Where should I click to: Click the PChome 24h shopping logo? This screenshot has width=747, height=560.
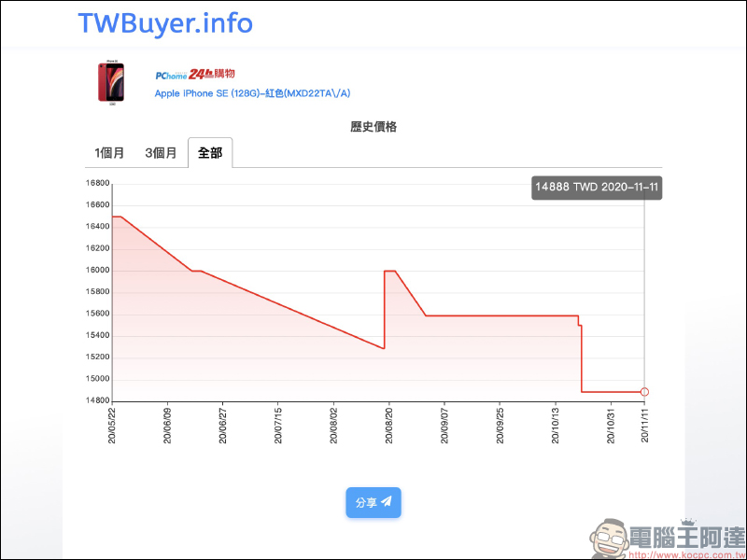tap(195, 74)
